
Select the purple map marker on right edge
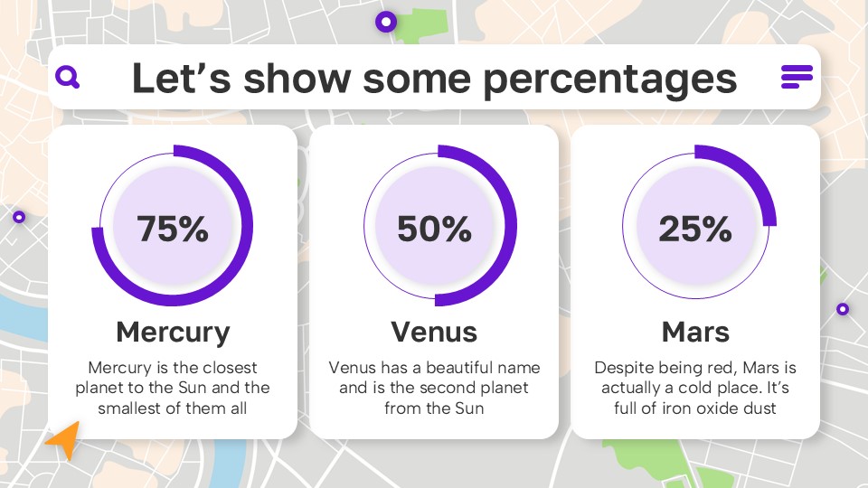click(843, 309)
